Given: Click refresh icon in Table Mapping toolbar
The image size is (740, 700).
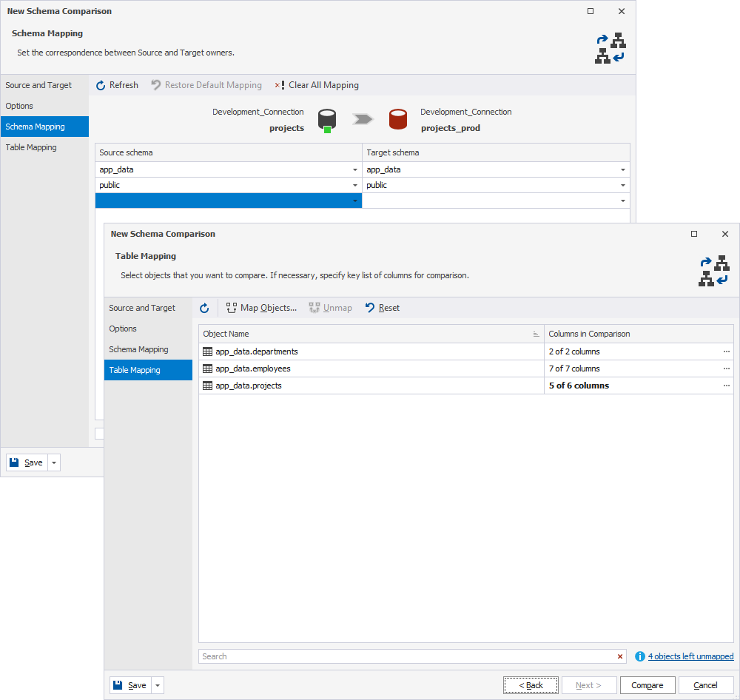Looking at the screenshot, I should [x=204, y=308].
